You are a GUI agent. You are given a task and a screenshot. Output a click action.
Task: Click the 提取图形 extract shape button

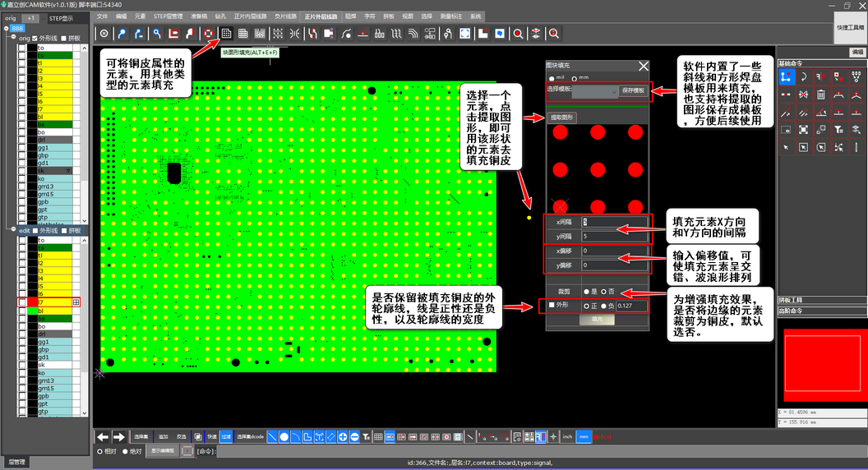tap(562, 117)
